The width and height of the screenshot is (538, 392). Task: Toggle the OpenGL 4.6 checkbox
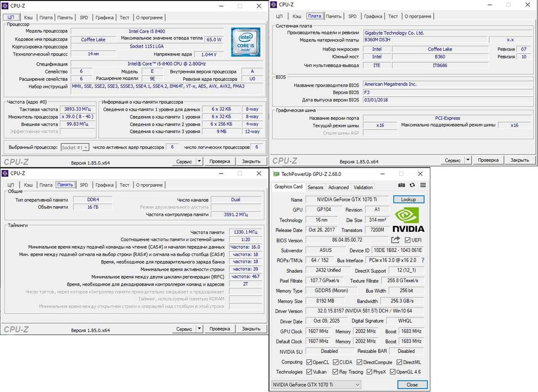click(392, 372)
